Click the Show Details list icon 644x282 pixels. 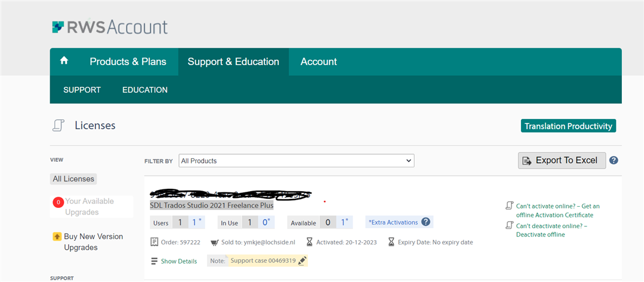pos(155,261)
